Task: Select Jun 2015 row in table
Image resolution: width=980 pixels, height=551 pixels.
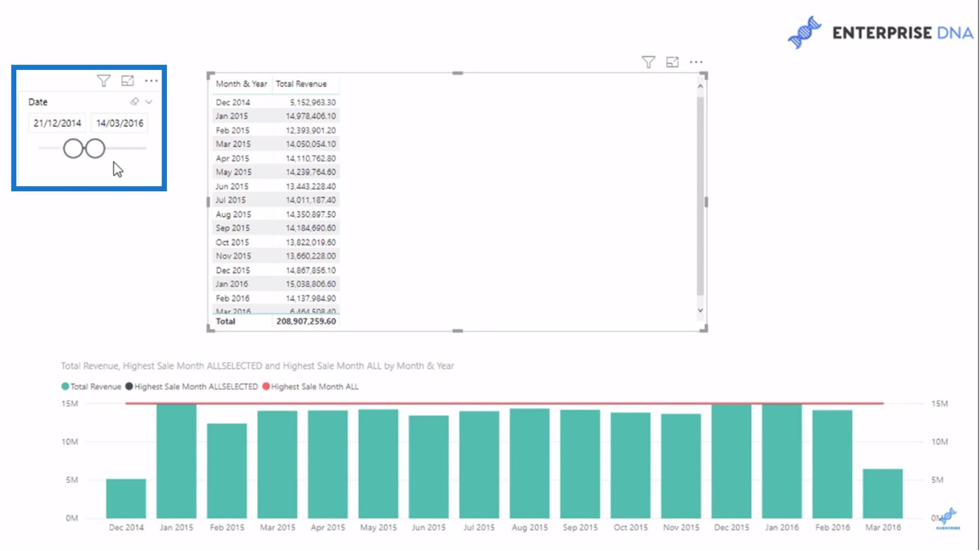Action: (x=276, y=186)
